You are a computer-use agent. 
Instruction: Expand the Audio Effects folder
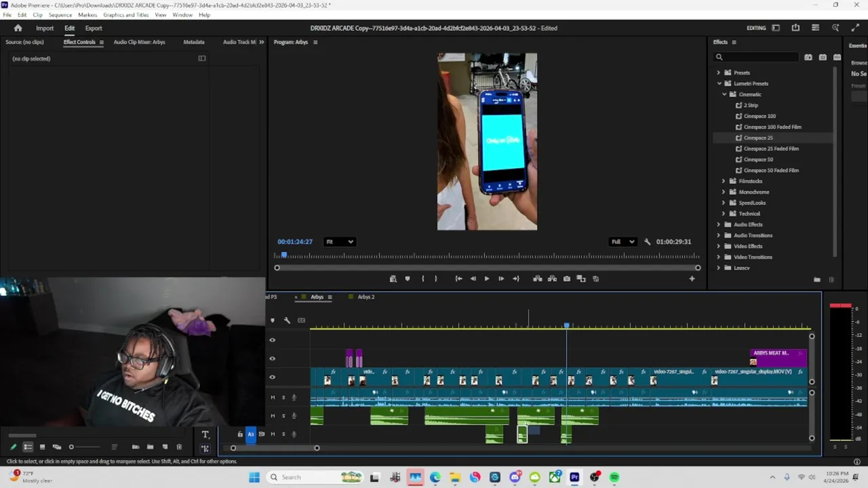coord(719,224)
